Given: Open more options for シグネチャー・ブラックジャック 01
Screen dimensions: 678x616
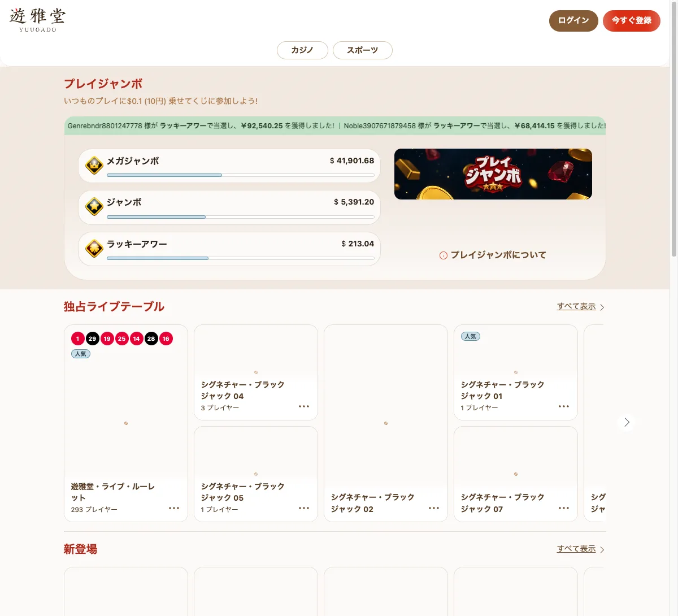Looking at the screenshot, I should (x=564, y=406).
